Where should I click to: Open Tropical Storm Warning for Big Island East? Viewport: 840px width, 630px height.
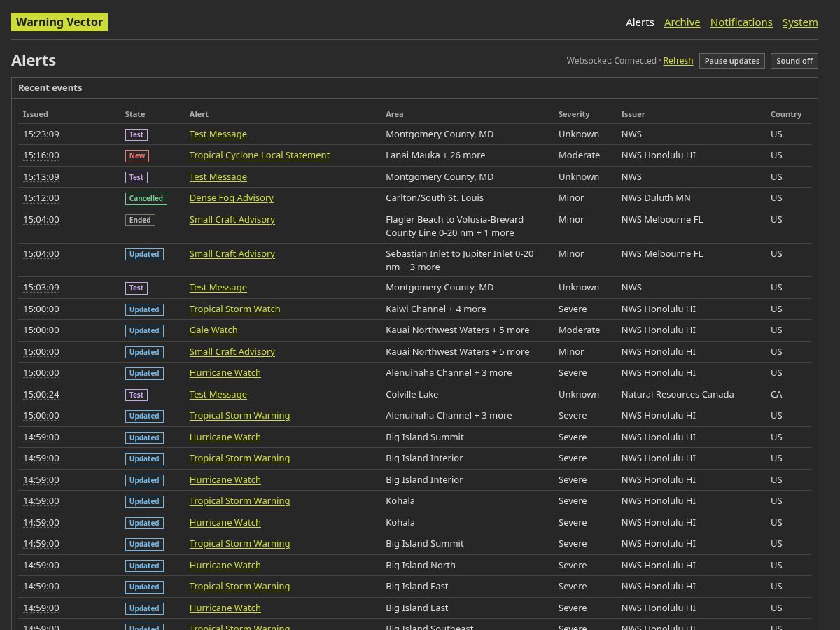(x=240, y=587)
